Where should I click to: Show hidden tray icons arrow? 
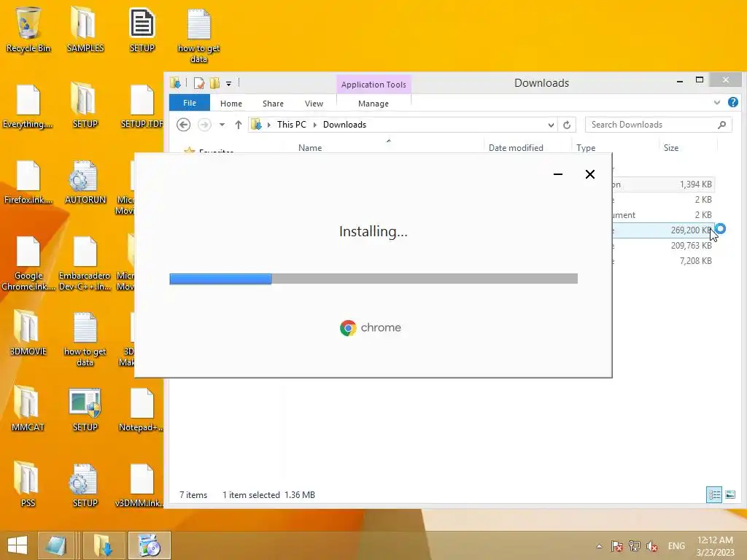click(600, 546)
